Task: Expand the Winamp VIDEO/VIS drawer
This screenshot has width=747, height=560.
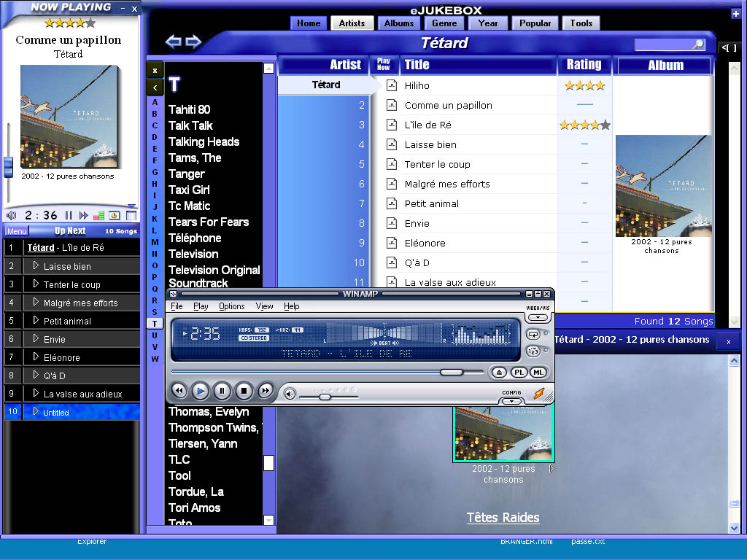Action: point(538,317)
